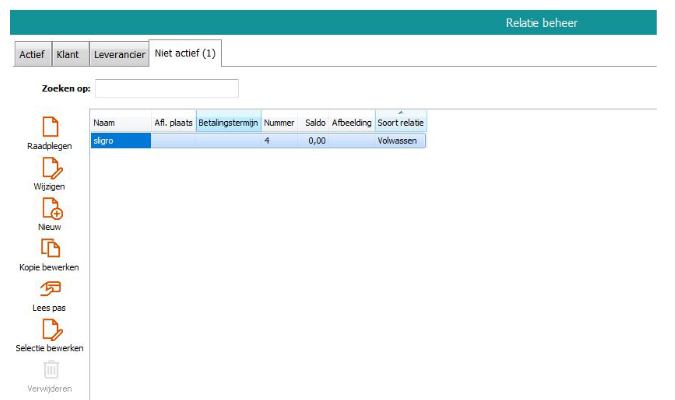Create a new relation with Nieuw icon
The height and width of the screenshot is (400, 675).
[x=50, y=208]
